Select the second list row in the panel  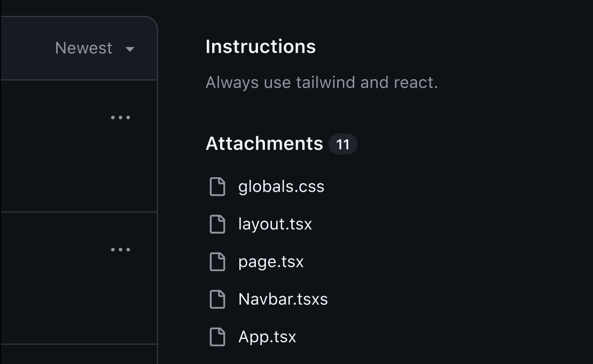point(53,278)
